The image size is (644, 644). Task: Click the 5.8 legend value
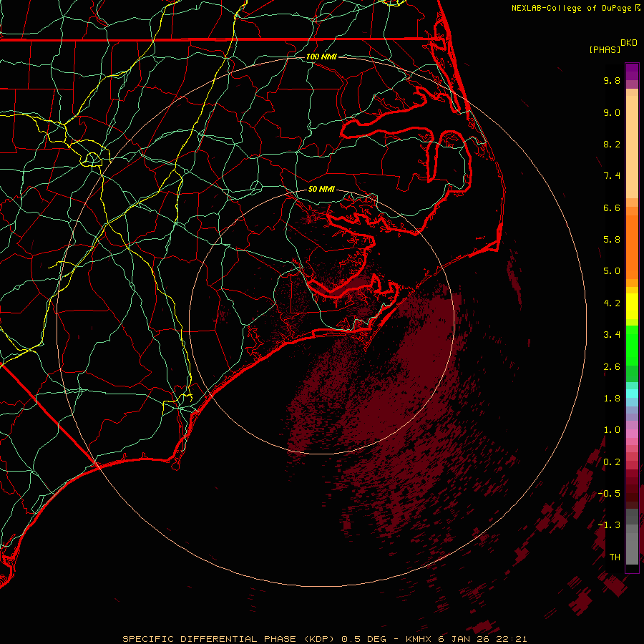pyautogui.click(x=612, y=240)
